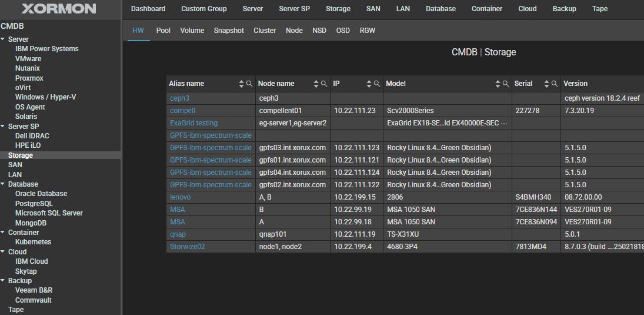644x315 pixels.
Task: Open the Storwize02 alias link
Action: (x=188, y=247)
